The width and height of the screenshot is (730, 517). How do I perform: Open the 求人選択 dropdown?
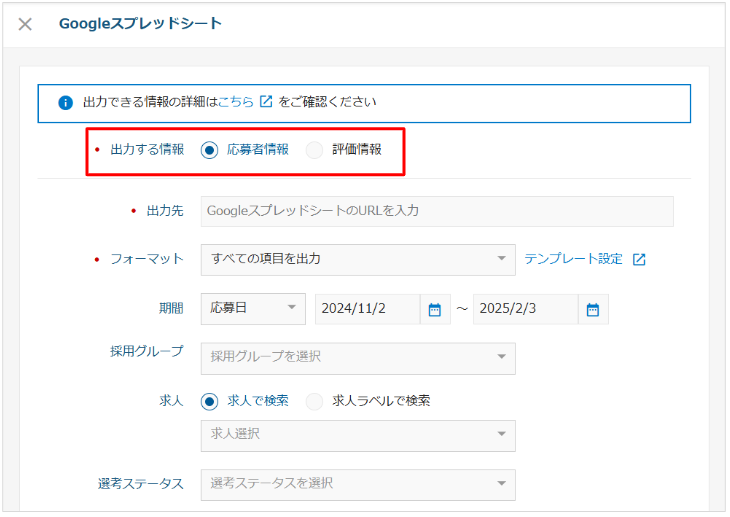(x=358, y=435)
